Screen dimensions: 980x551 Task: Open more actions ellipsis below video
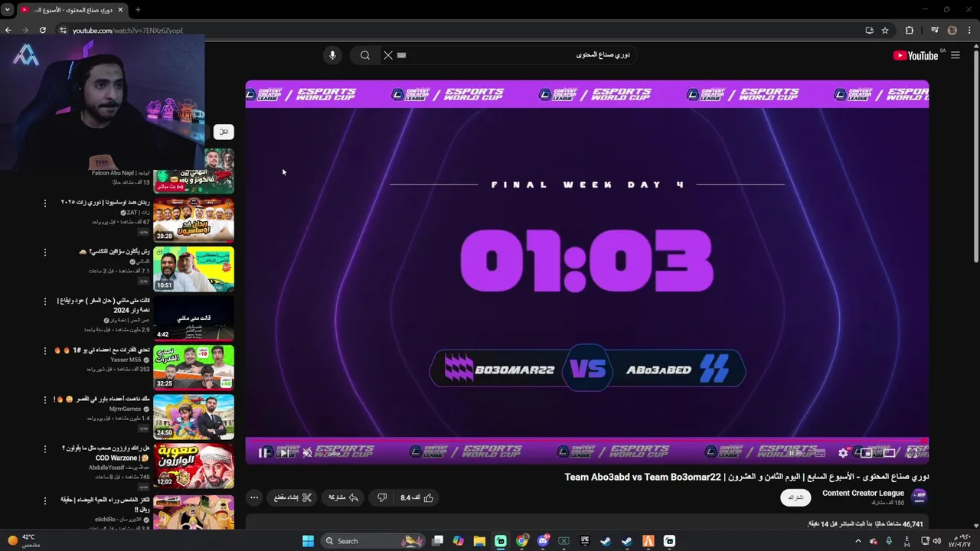pos(254,497)
